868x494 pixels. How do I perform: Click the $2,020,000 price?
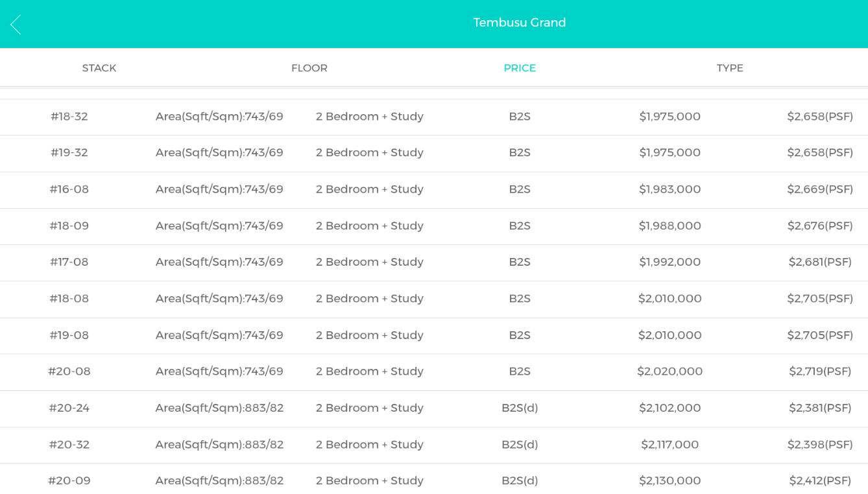point(669,371)
